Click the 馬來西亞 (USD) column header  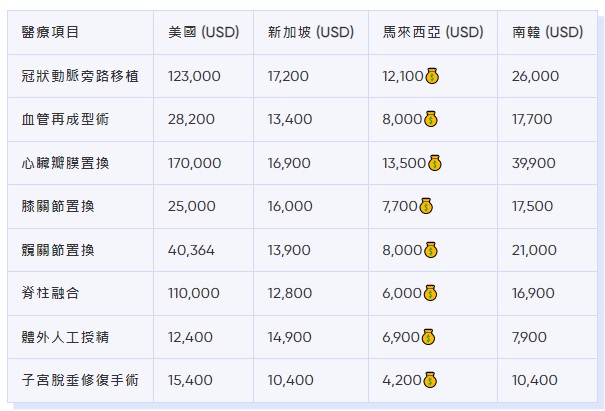[433, 33]
